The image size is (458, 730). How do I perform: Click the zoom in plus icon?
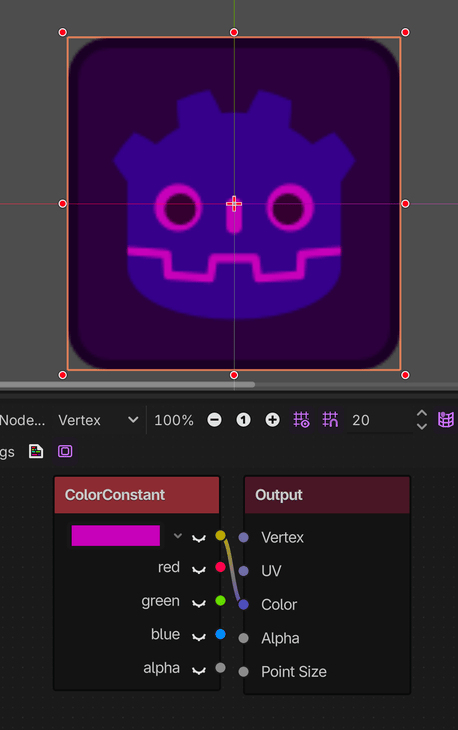click(272, 420)
